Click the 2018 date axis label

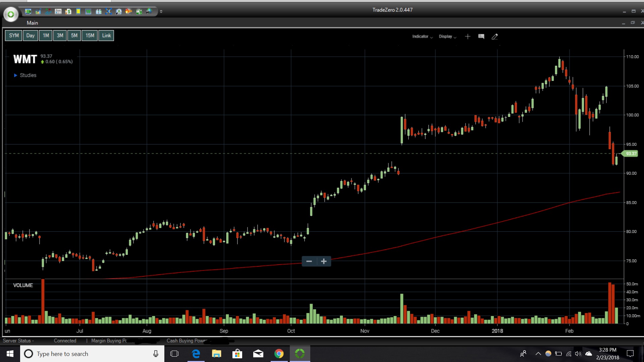click(497, 331)
